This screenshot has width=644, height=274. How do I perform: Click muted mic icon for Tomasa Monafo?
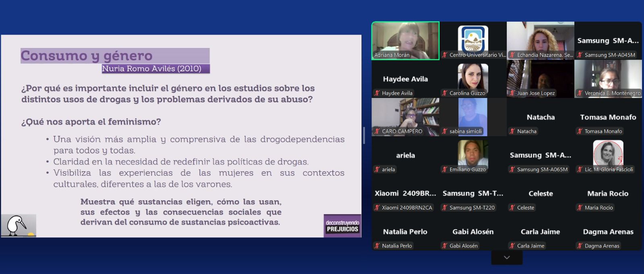click(580, 131)
